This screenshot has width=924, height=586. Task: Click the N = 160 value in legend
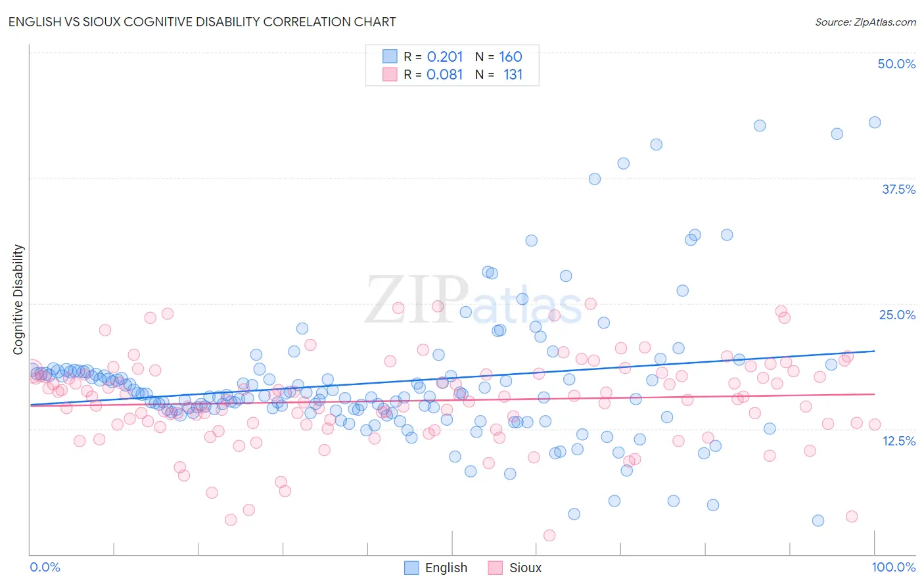[499, 56]
